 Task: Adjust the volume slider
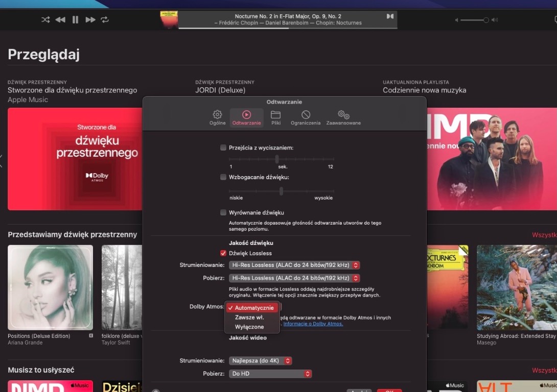coord(475,20)
